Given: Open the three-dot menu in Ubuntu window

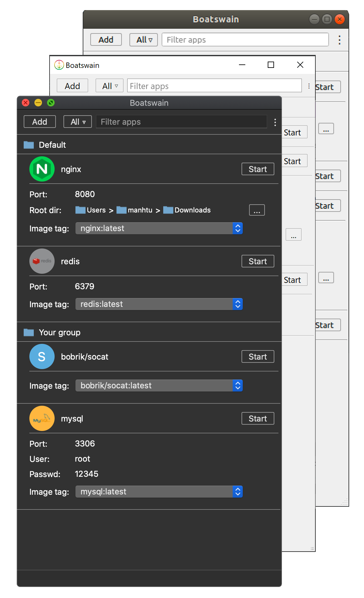Looking at the screenshot, I should (339, 40).
